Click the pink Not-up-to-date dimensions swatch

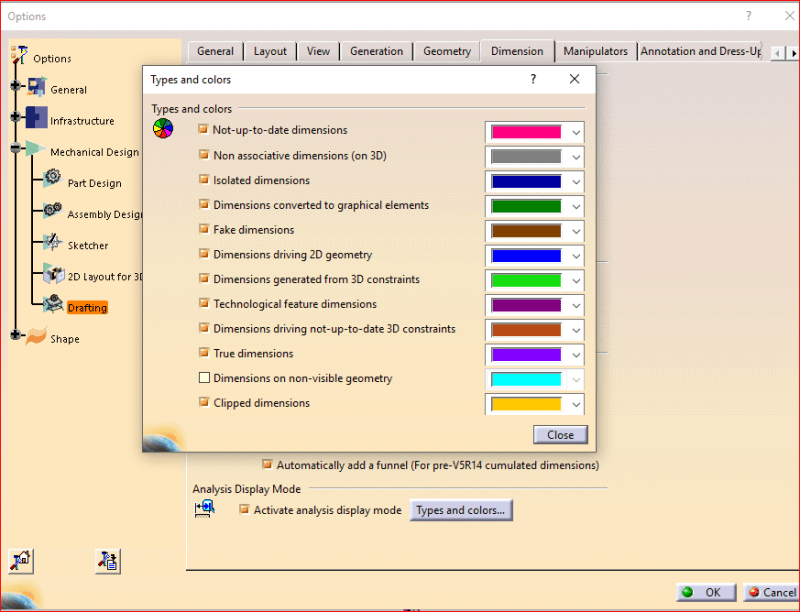coord(526,131)
